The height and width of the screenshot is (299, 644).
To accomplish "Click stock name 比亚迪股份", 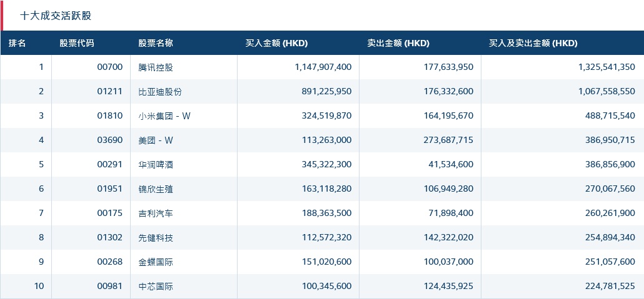I will 160,92.
